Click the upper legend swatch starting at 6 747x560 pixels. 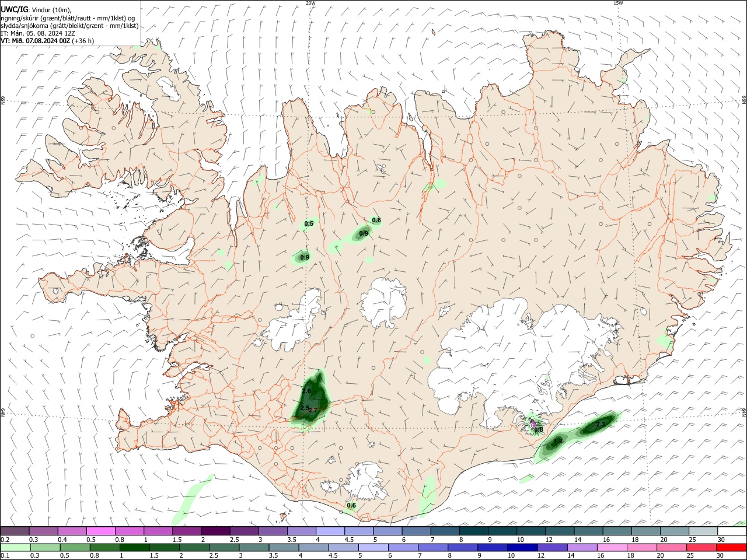(416, 531)
